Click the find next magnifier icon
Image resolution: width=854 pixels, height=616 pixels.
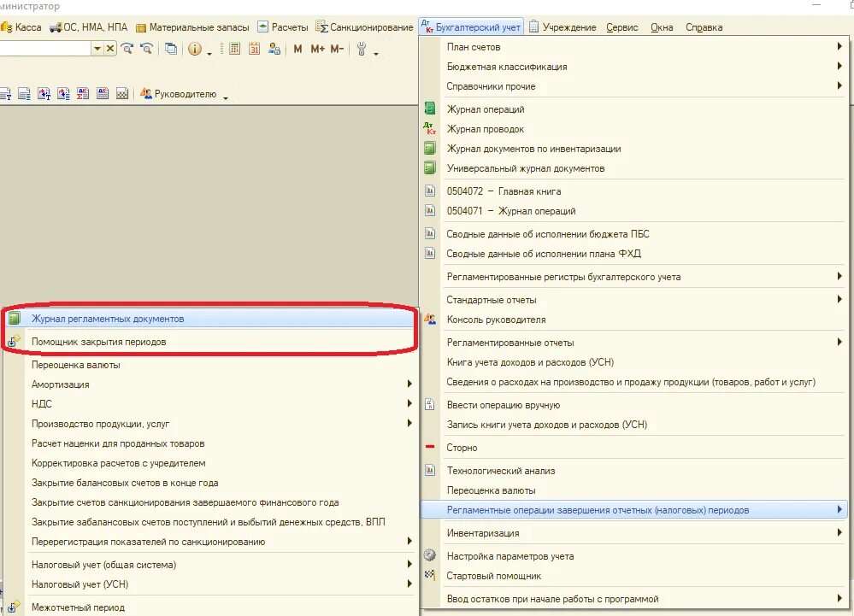127,49
